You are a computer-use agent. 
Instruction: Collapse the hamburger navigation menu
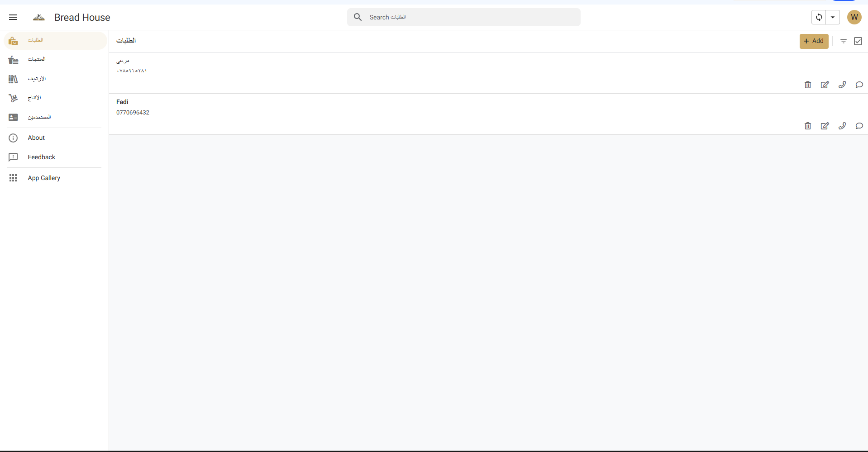pos(13,17)
